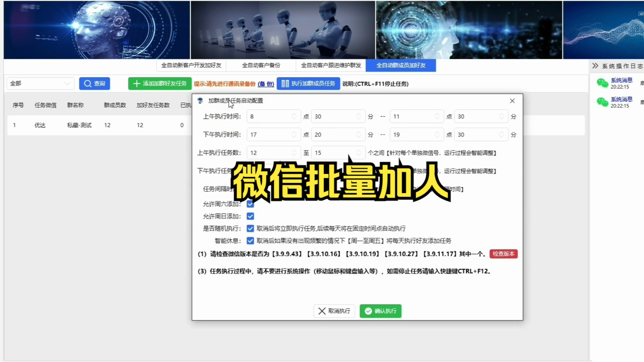
Task: Click 加好友任务数 column header
Action: coord(153,105)
